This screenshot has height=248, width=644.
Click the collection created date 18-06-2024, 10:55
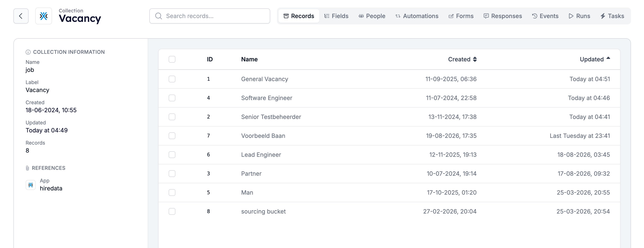coord(51,110)
